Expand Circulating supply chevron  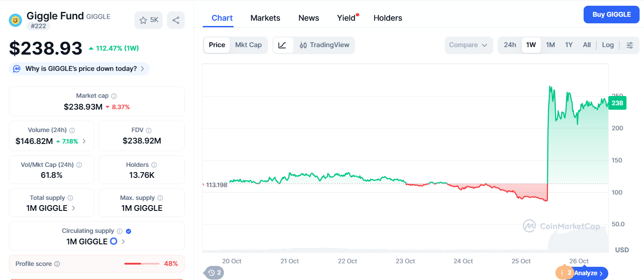[123, 241]
